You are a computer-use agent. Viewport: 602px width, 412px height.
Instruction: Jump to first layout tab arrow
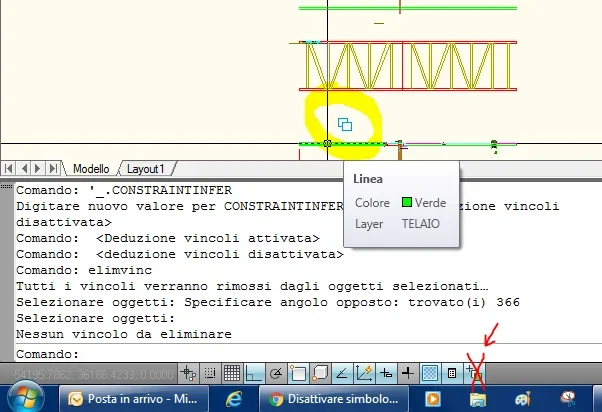click(9, 168)
